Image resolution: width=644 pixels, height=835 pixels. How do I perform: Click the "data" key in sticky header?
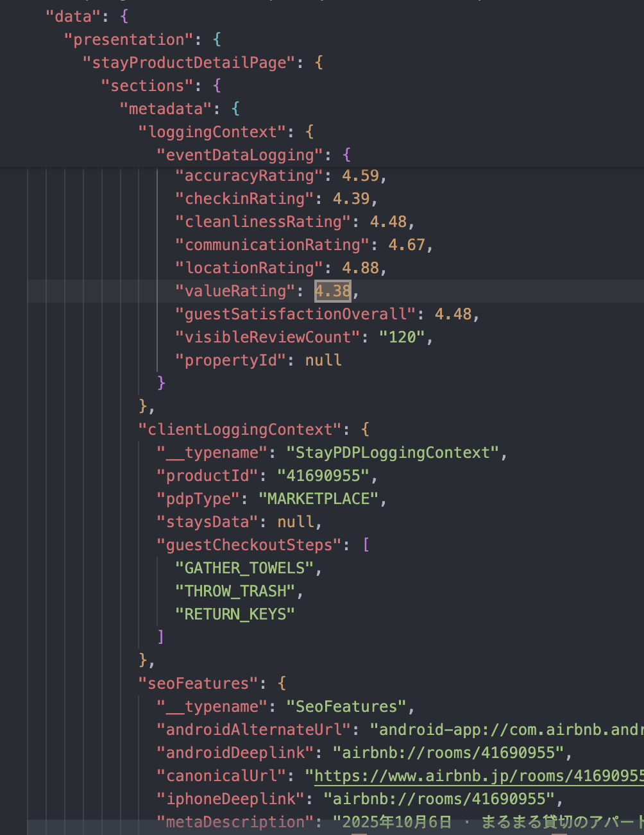click(x=73, y=17)
